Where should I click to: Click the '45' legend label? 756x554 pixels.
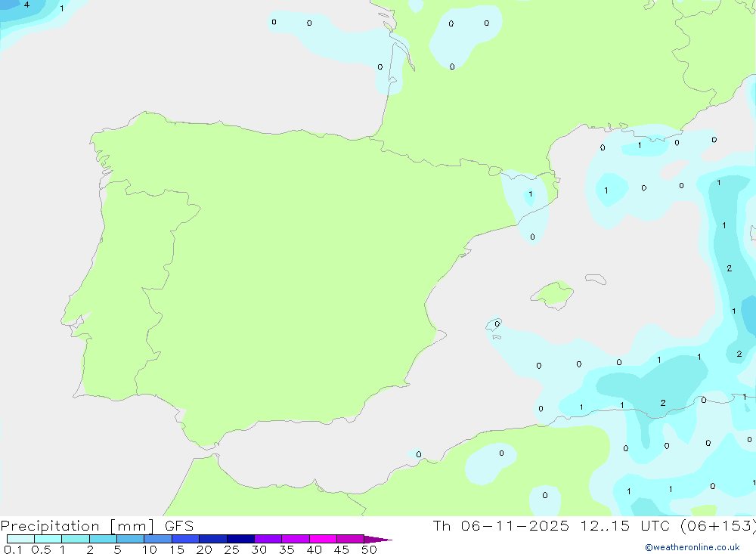point(342,549)
